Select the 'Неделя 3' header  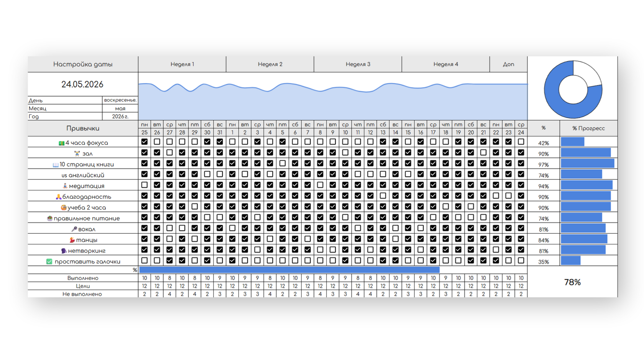(358, 64)
